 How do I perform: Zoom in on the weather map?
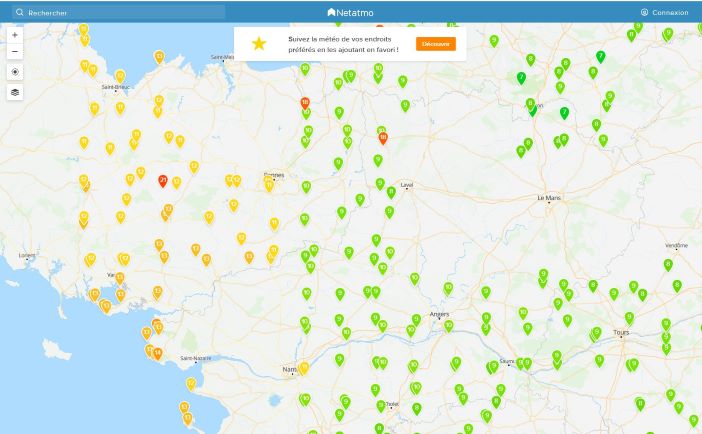tap(15, 34)
